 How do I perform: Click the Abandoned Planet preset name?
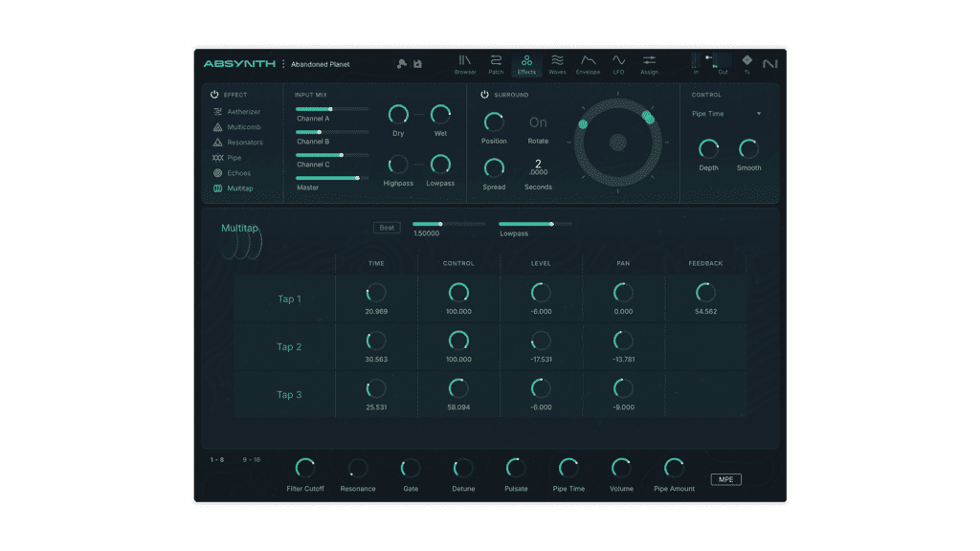[x=321, y=65]
